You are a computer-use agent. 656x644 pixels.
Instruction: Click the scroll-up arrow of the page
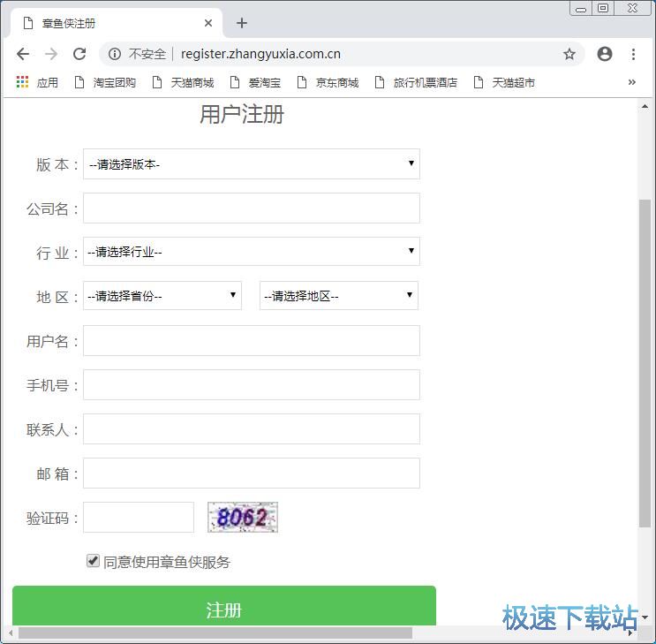pyautogui.click(x=645, y=107)
